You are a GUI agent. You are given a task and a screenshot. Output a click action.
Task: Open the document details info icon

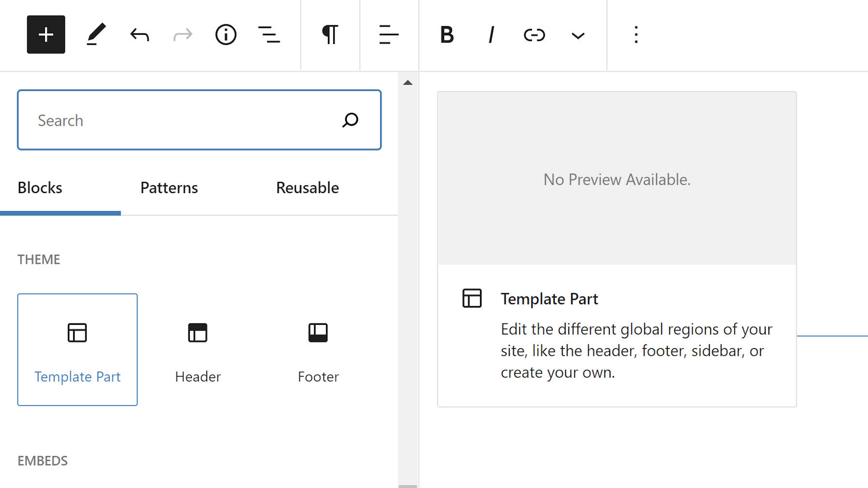coord(226,35)
